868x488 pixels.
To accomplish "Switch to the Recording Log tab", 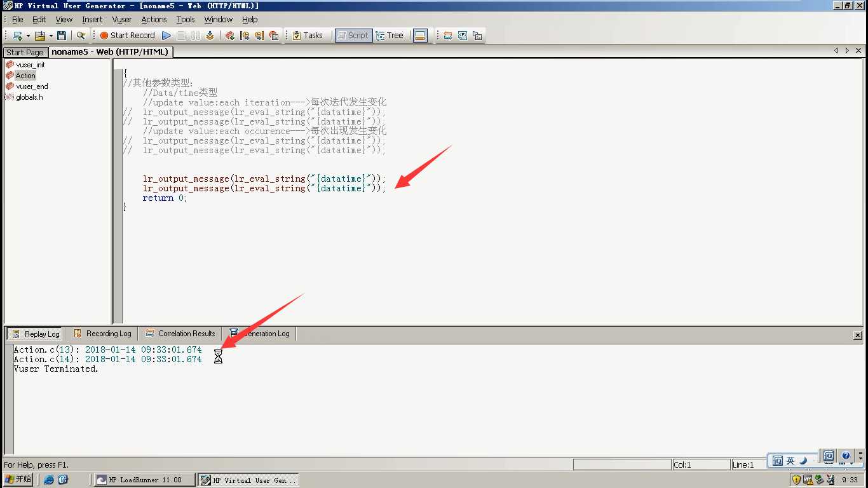I will pos(102,334).
